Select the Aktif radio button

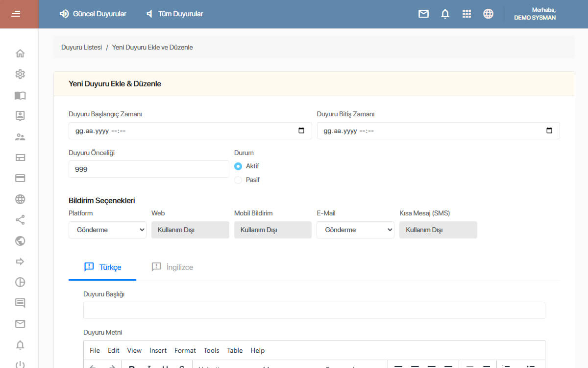238,166
